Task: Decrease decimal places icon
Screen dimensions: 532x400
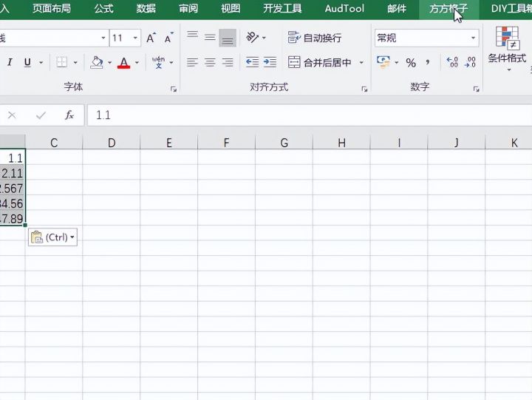Action: click(470, 63)
